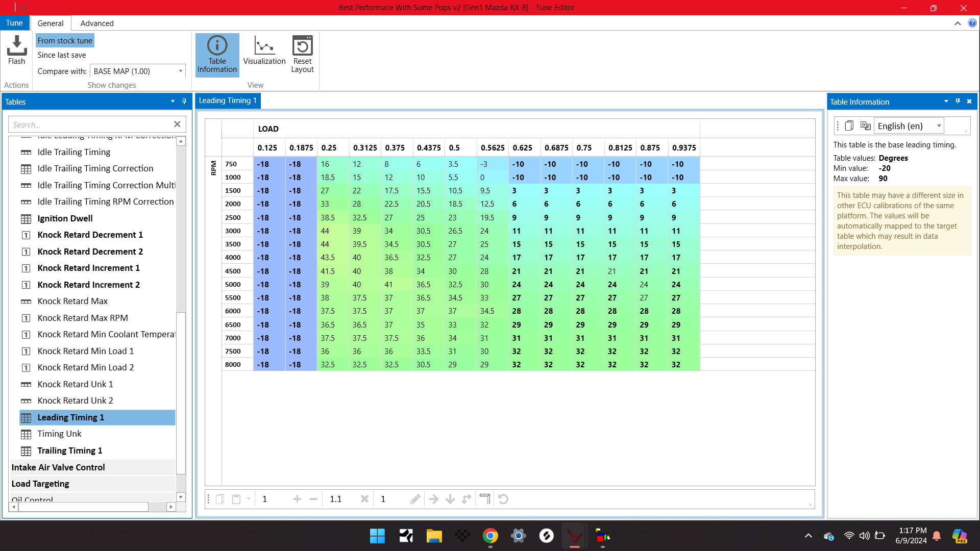Flash the tune to the ECU
980x551 pixels.
[x=16, y=51]
